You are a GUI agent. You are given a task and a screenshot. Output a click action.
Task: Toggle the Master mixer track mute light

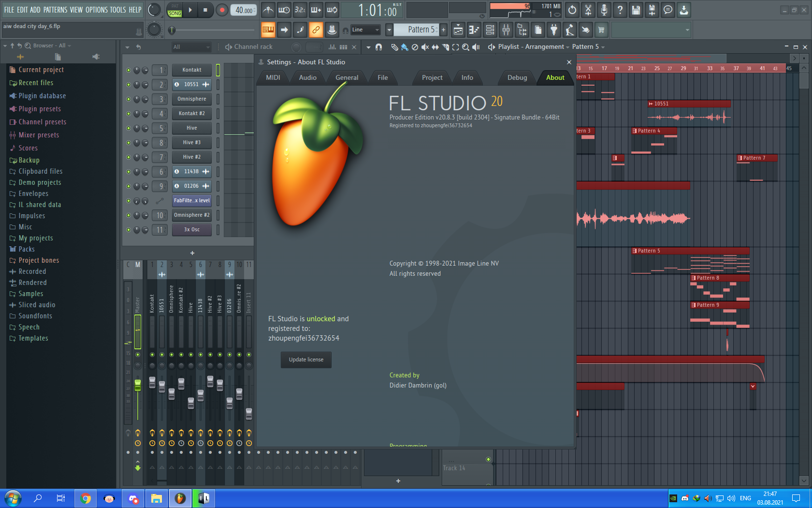click(x=138, y=355)
